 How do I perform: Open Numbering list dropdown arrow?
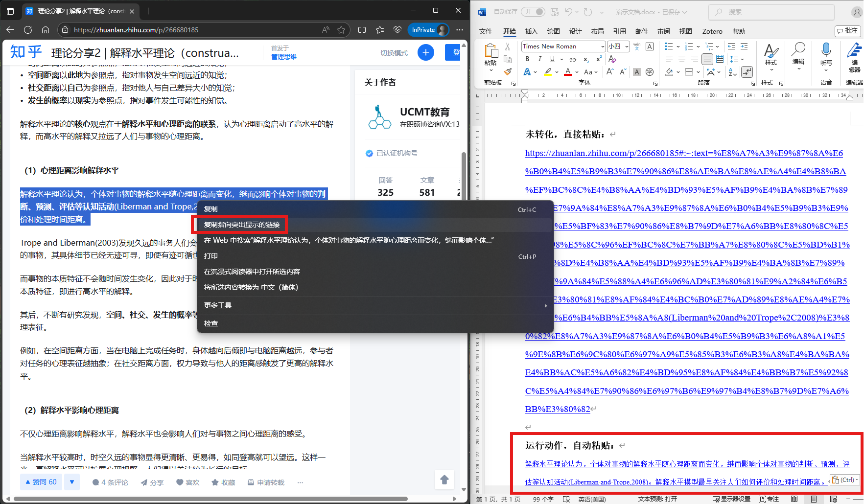tap(699, 46)
